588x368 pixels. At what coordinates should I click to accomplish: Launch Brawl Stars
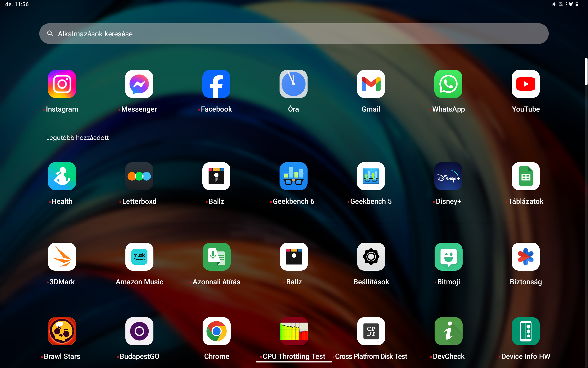62,331
